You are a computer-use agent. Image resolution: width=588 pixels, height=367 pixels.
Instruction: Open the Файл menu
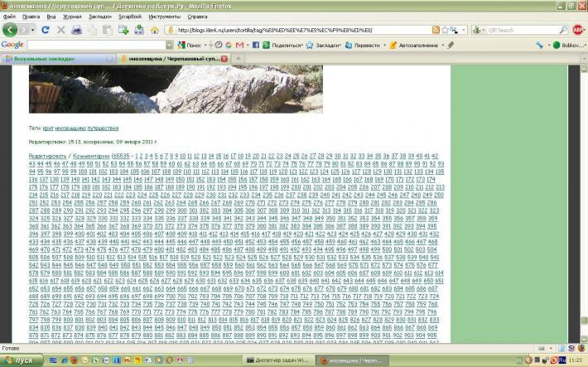9,17
